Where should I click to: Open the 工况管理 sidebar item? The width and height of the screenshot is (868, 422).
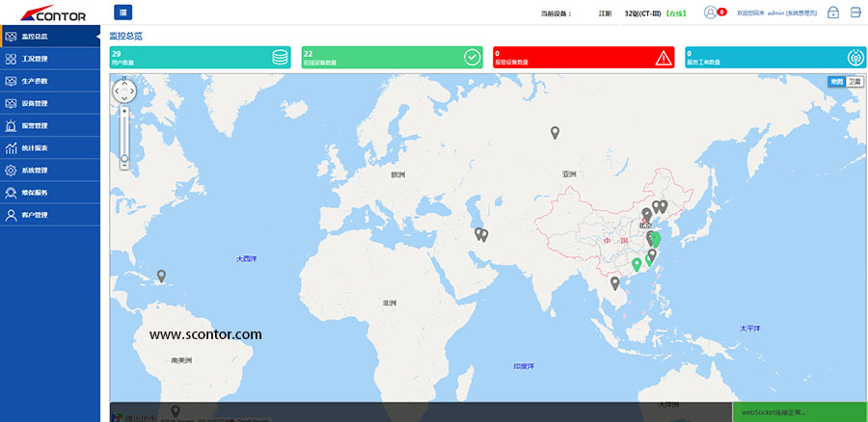(x=50, y=59)
